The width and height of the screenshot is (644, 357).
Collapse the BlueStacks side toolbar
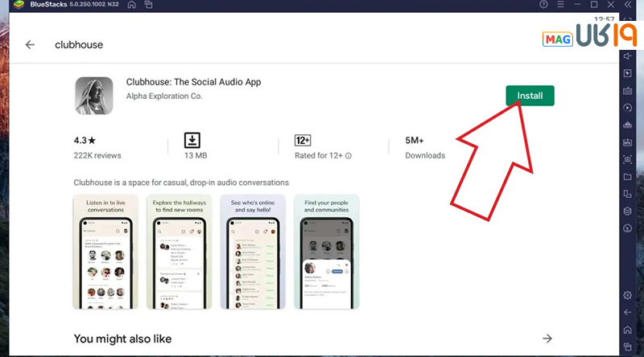pos(628,5)
